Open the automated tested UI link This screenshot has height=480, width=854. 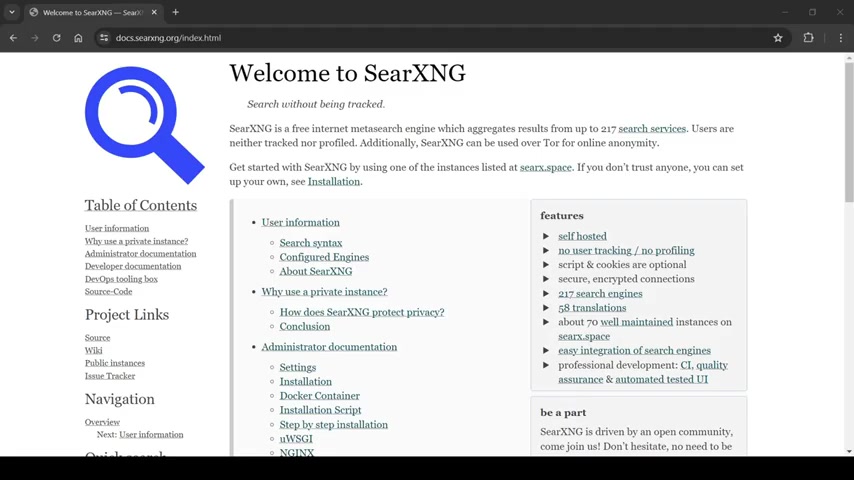(662, 379)
